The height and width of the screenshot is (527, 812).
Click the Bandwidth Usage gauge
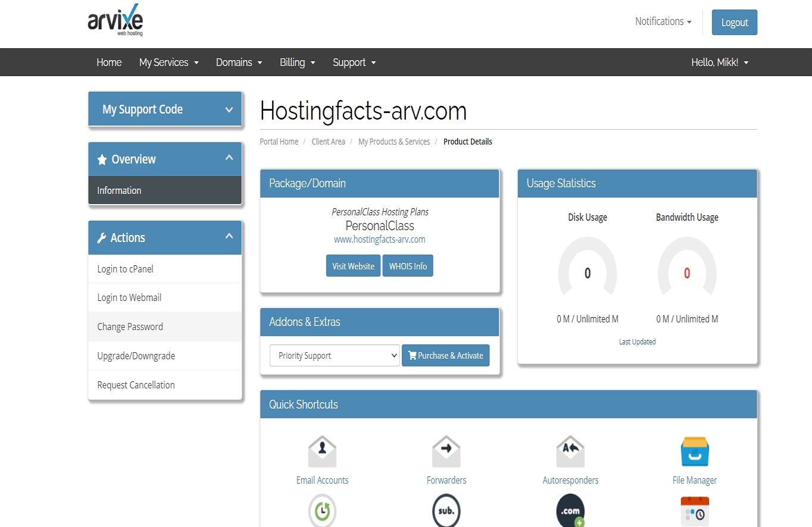[687, 268]
